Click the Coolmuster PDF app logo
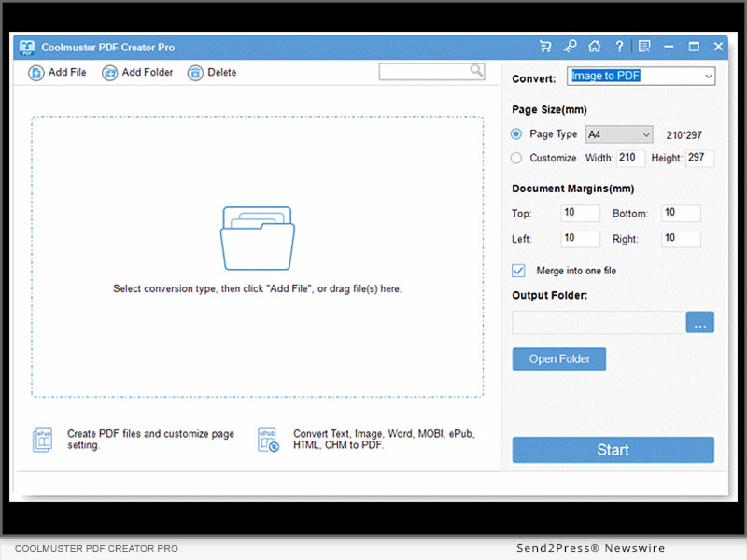The width and height of the screenshot is (747, 560). coord(27,47)
